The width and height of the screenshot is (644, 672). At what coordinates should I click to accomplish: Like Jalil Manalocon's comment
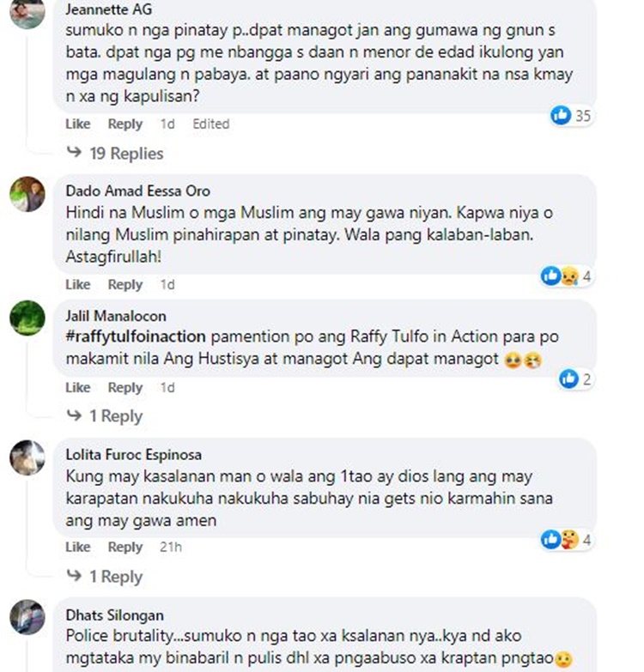(77, 387)
